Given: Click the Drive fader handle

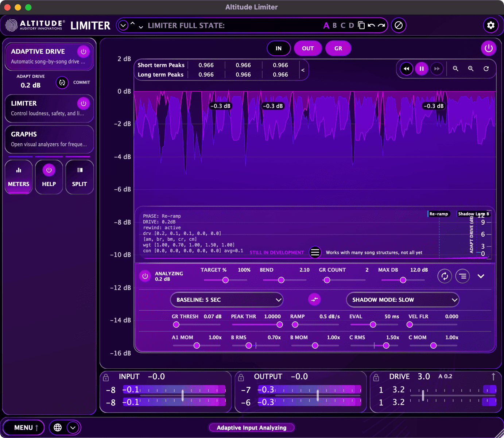Looking at the screenshot, I should [423, 395].
